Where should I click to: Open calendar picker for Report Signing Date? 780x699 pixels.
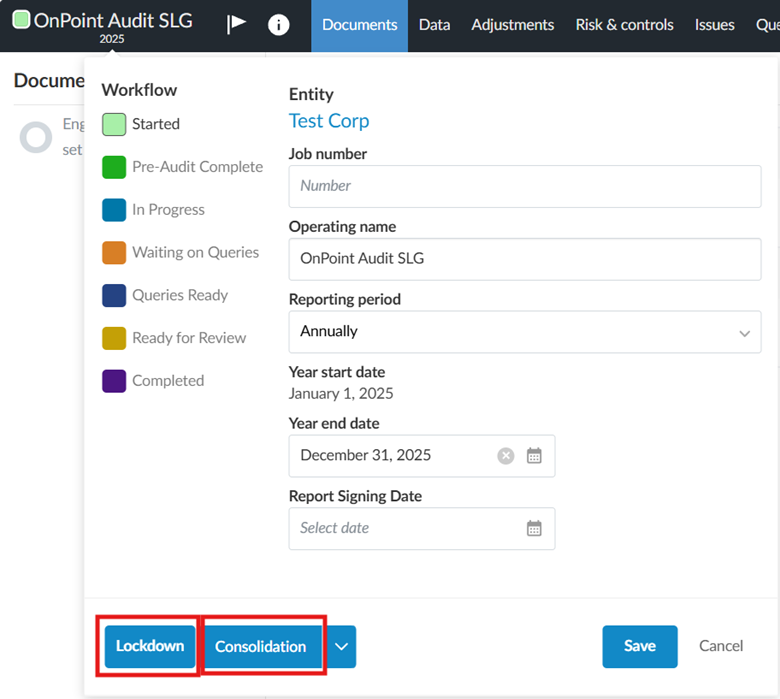click(x=534, y=528)
